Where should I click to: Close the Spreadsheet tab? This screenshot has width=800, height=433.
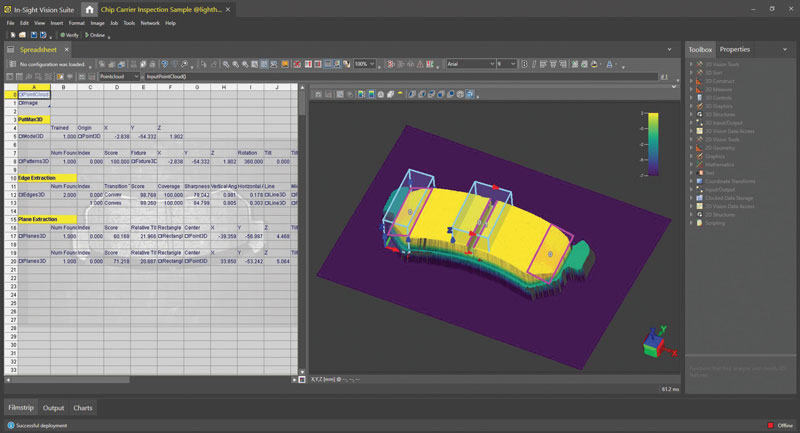[66, 49]
